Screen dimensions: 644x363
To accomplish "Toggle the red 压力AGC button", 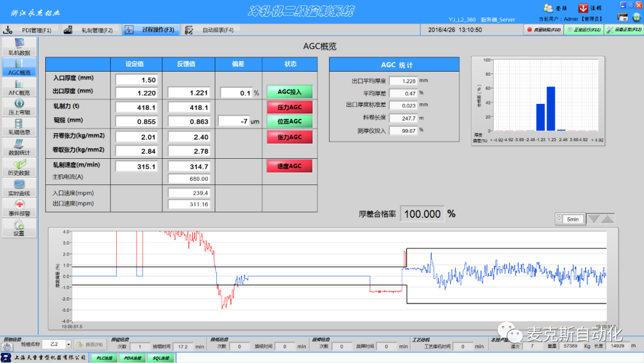I will click(289, 107).
